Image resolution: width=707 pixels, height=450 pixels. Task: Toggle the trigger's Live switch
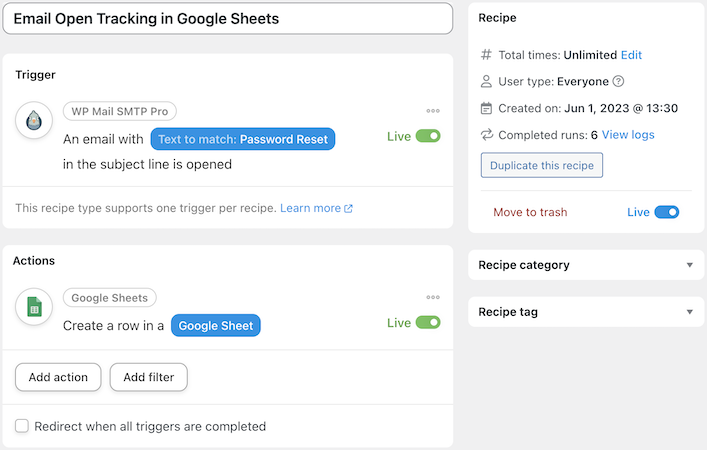tap(428, 136)
